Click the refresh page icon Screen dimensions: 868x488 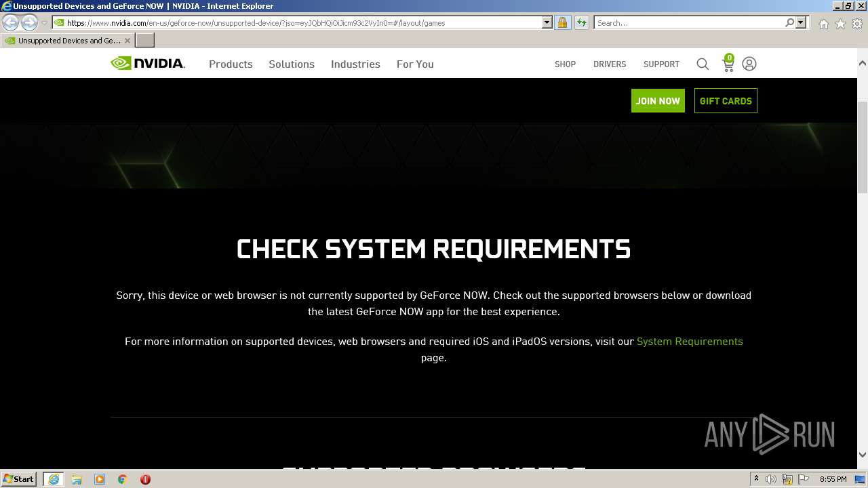pos(582,22)
